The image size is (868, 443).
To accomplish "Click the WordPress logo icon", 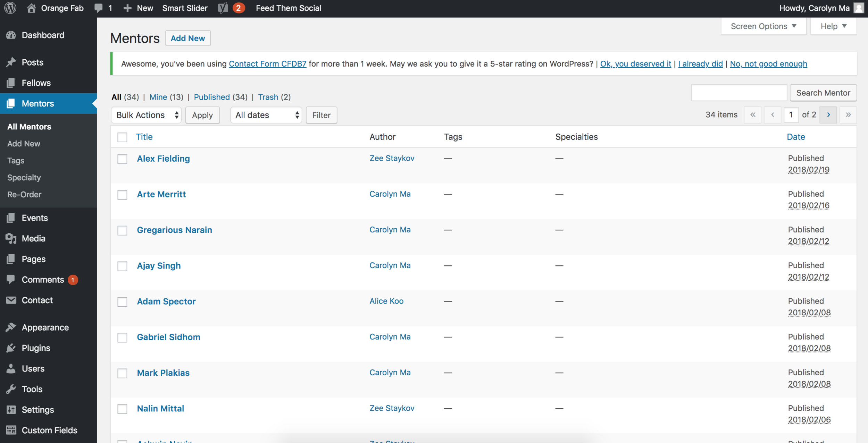I will [x=10, y=8].
